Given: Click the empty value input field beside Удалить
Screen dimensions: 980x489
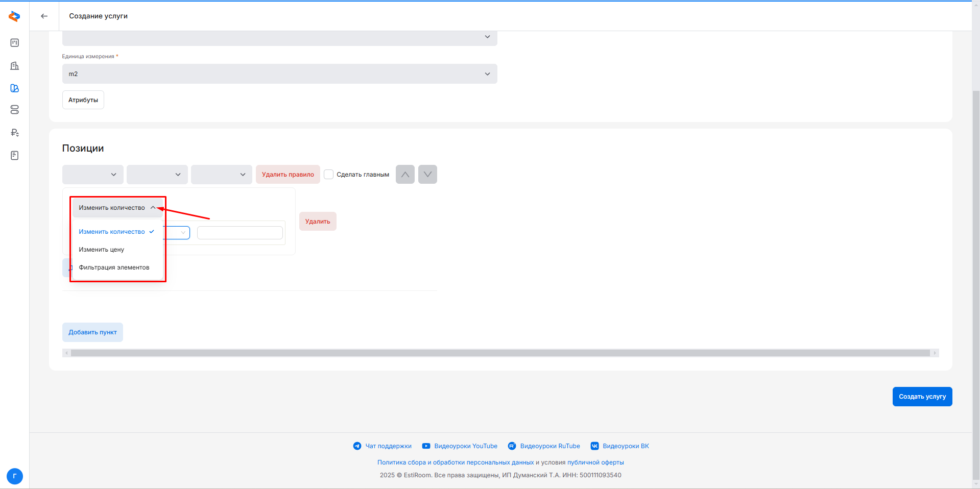Looking at the screenshot, I should coord(240,233).
